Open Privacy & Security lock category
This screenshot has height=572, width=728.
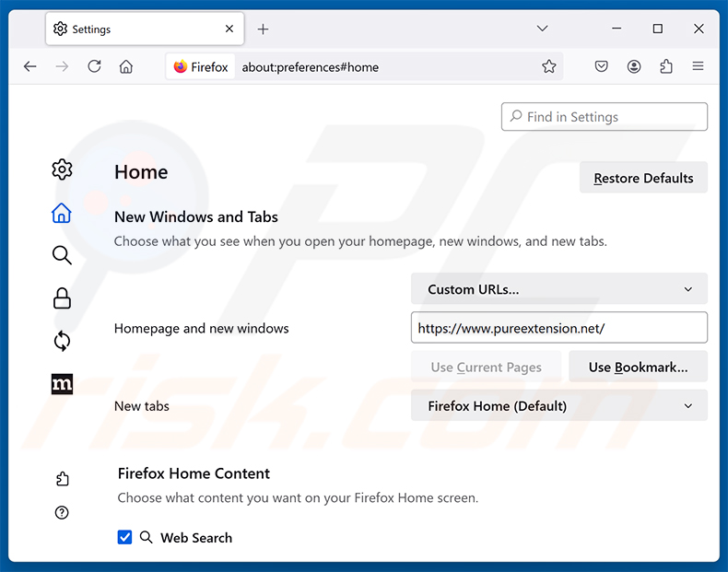click(62, 298)
